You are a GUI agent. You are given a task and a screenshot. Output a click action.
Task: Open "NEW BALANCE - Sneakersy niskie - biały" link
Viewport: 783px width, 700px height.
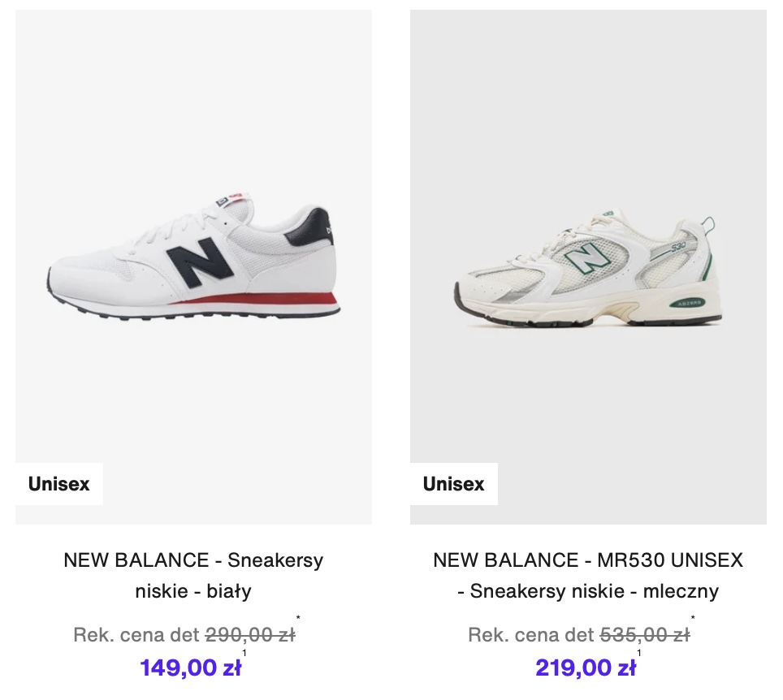pos(193,560)
